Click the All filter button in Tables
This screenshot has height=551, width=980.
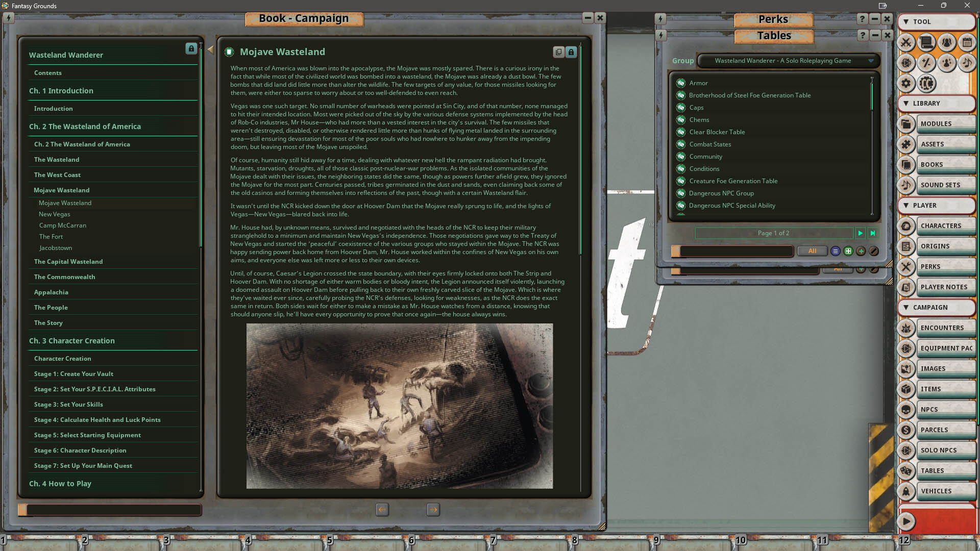[x=812, y=251]
